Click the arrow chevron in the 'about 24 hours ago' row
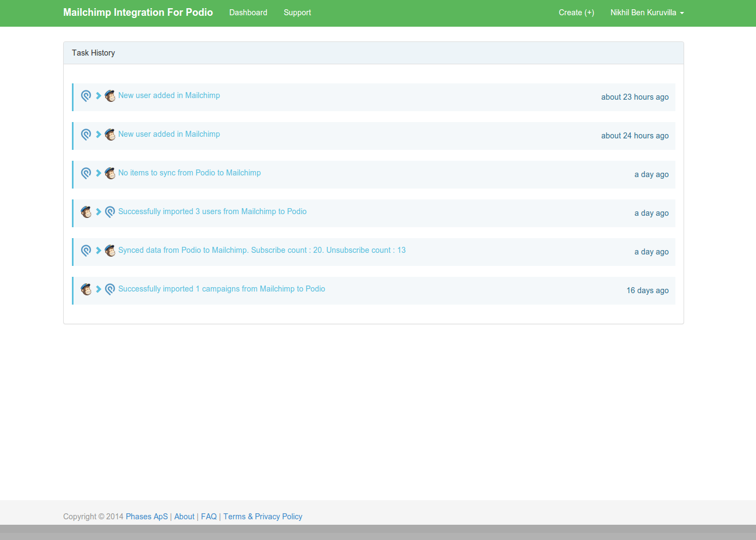This screenshot has height=540, width=756. (x=99, y=135)
